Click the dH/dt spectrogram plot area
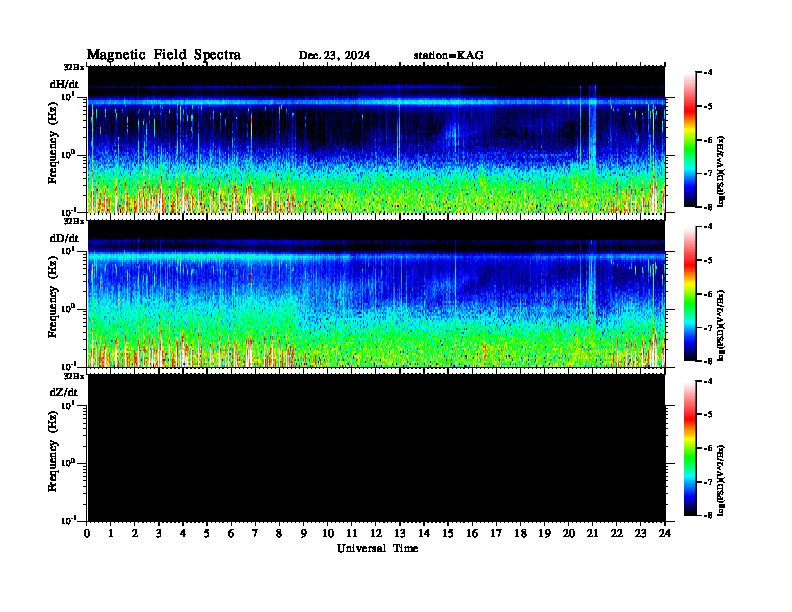The width and height of the screenshot is (792, 612). (x=376, y=139)
